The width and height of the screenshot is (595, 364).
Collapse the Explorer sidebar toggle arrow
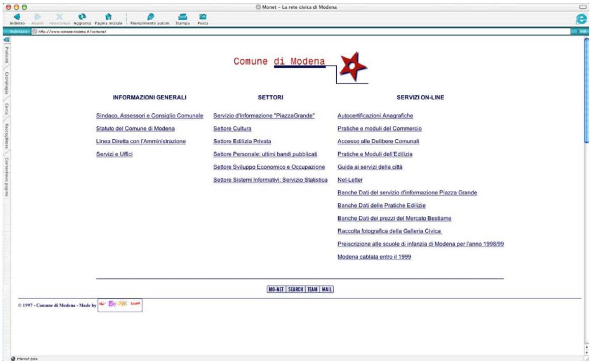pyautogui.click(x=7, y=40)
